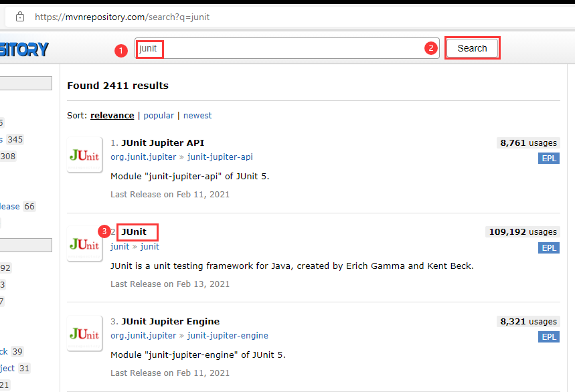The height and width of the screenshot is (392, 575).
Task: Click EPL license badge for JUnit result
Action: [549, 248]
